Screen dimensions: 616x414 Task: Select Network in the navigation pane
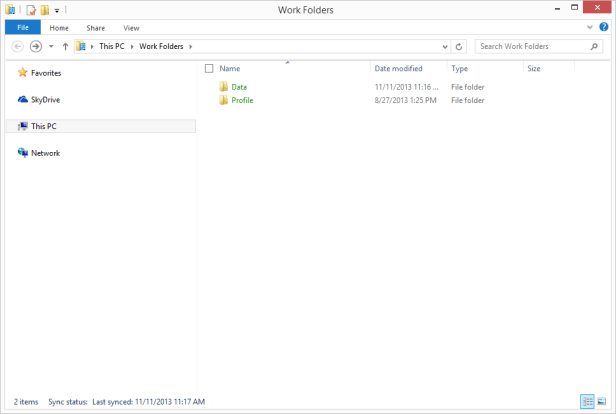[x=45, y=153]
